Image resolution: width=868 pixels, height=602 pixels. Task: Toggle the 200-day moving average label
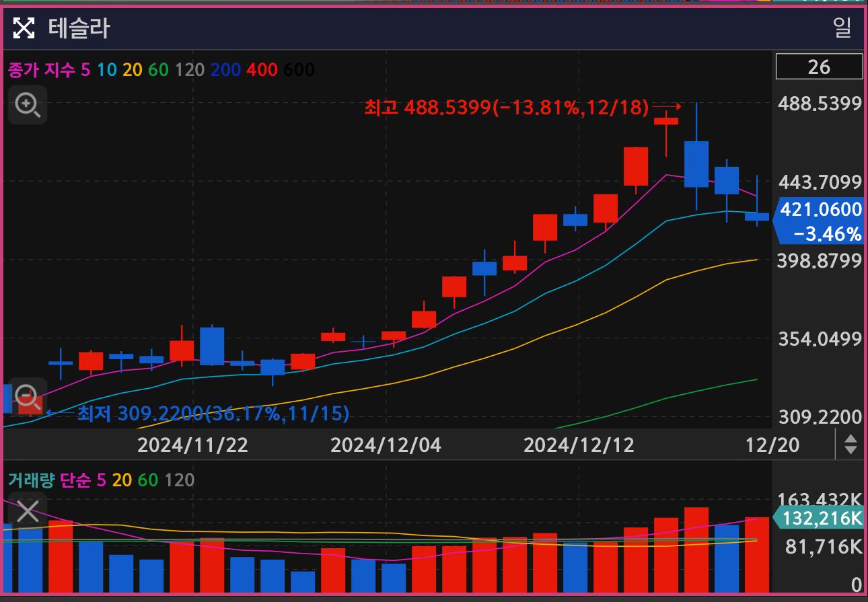pyautogui.click(x=225, y=69)
